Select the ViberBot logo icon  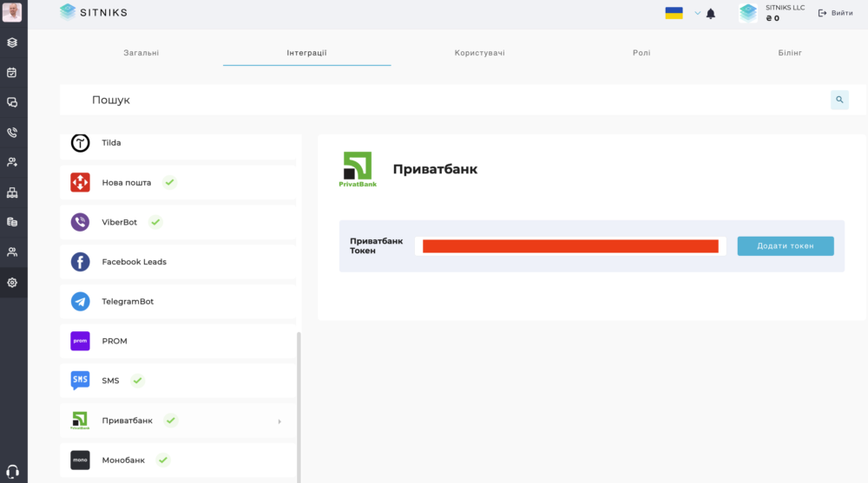(80, 222)
